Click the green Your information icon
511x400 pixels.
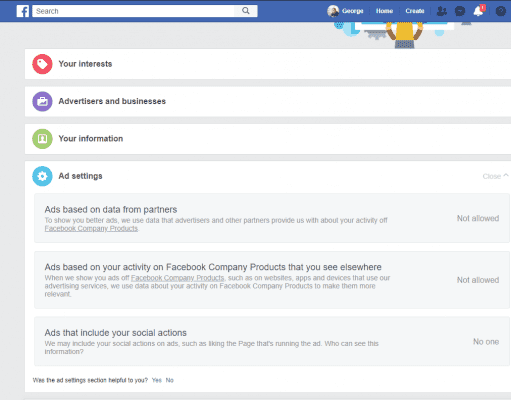pos(42,139)
